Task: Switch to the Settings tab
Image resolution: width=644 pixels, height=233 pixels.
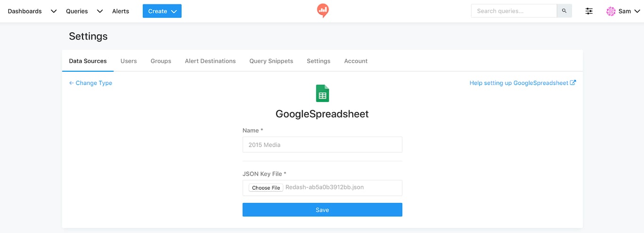Action: tap(319, 61)
